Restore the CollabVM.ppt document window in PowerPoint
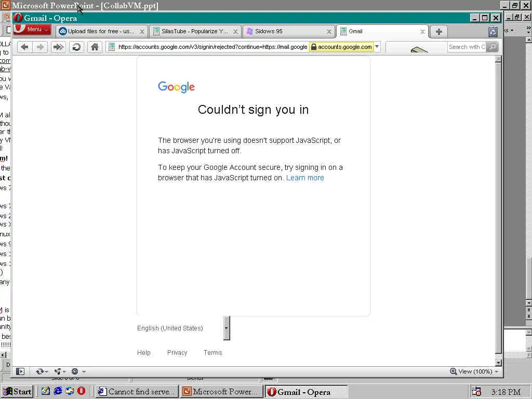Screen dimensions: 532x399 [517, 17]
